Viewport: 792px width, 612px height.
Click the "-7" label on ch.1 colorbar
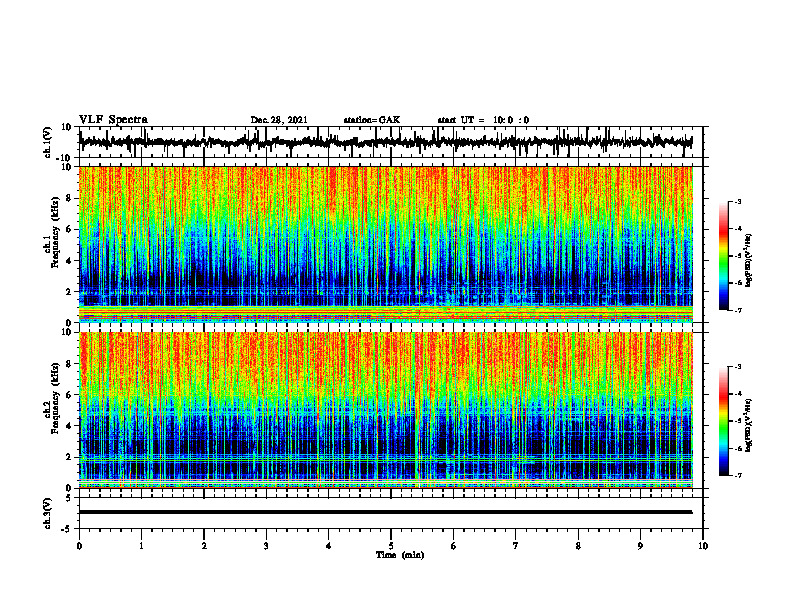[737, 310]
